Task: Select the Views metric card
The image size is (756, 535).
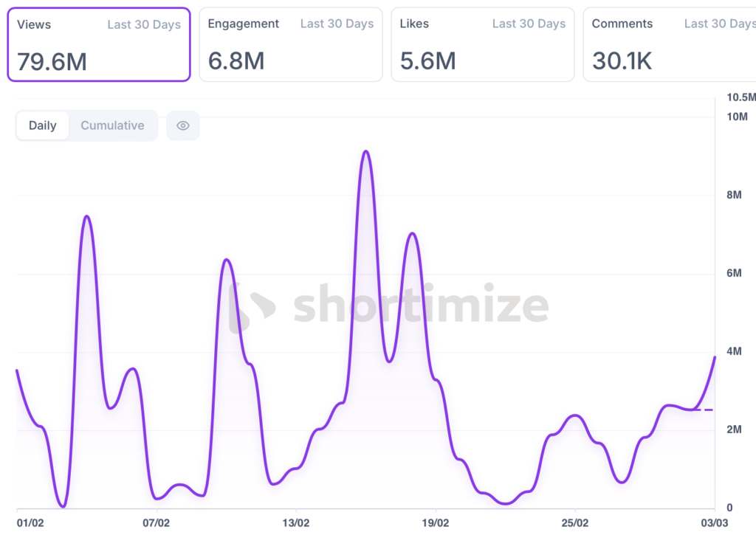Action: click(99, 44)
